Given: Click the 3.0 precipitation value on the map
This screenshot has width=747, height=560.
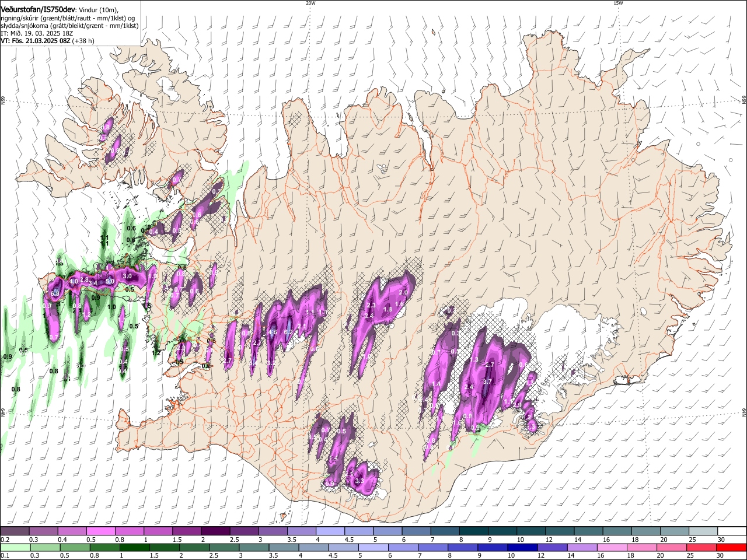Looking at the screenshot, I should coord(128,276).
